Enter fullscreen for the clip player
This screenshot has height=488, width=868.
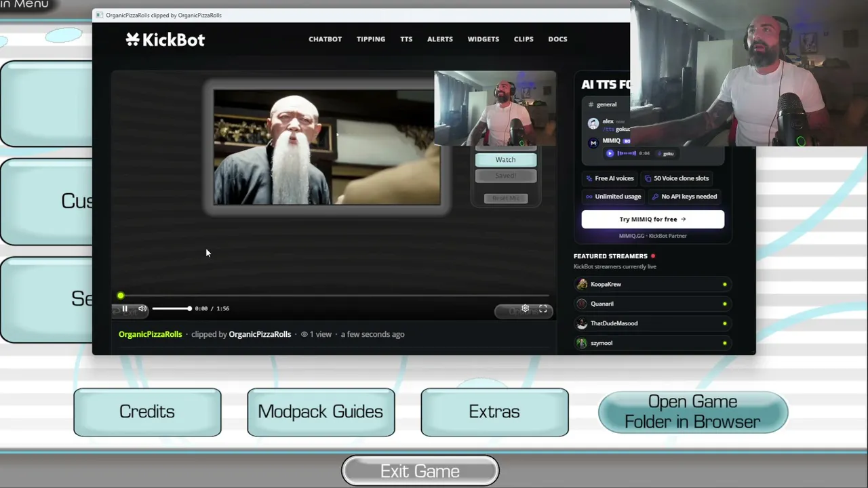(x=543, y=308)
